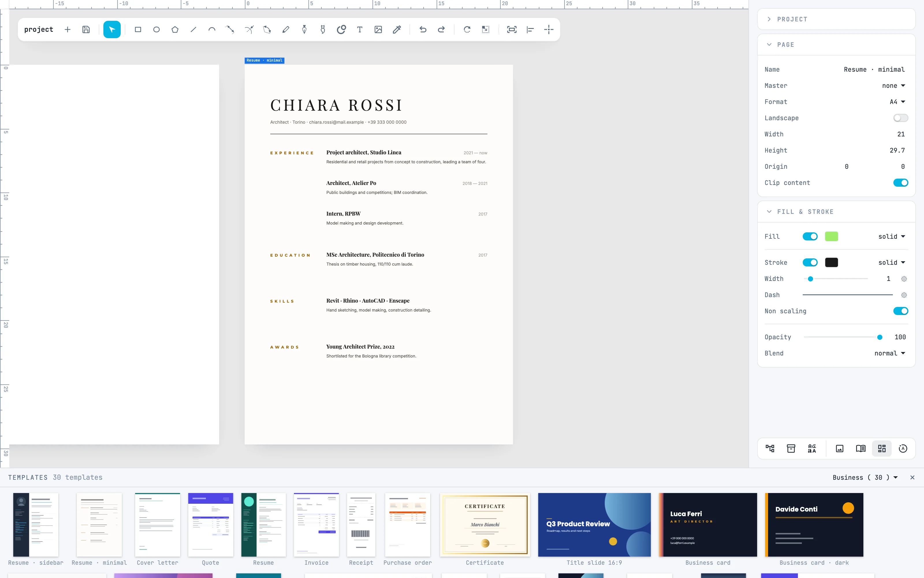Click the Redo arrow
Image resolution: width=924 pixels, height=578 pixels.
coord(441,29)
